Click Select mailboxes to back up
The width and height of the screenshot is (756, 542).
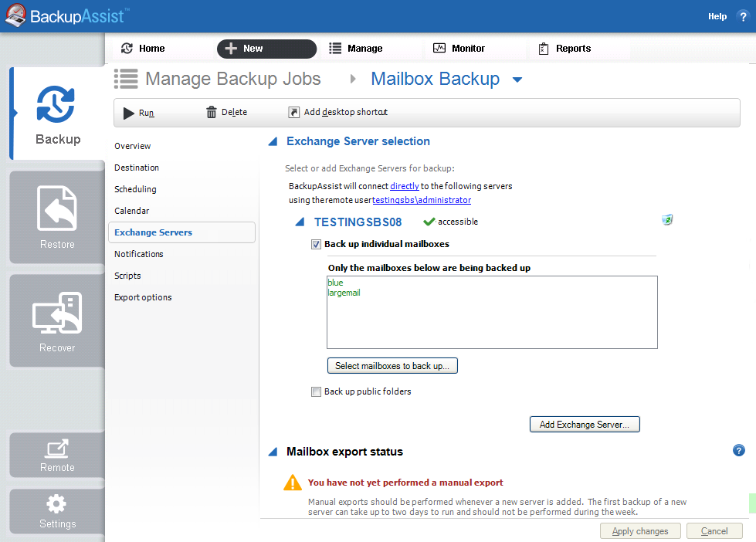point(392,365)
